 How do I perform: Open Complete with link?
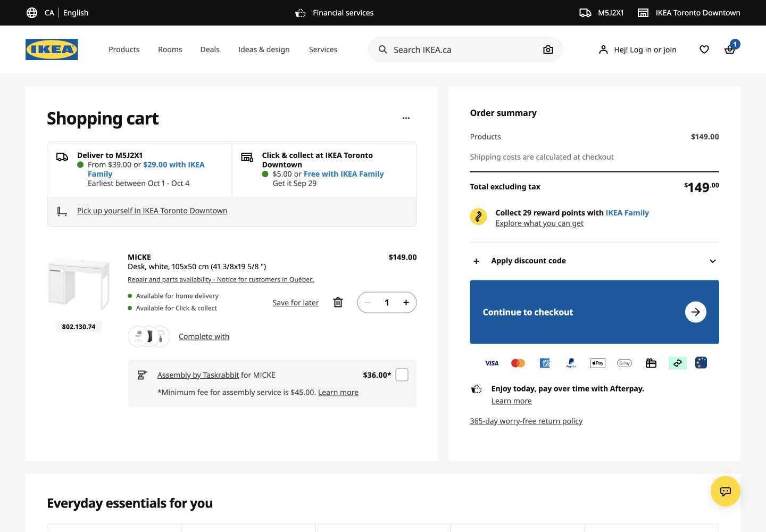(204, 337)
